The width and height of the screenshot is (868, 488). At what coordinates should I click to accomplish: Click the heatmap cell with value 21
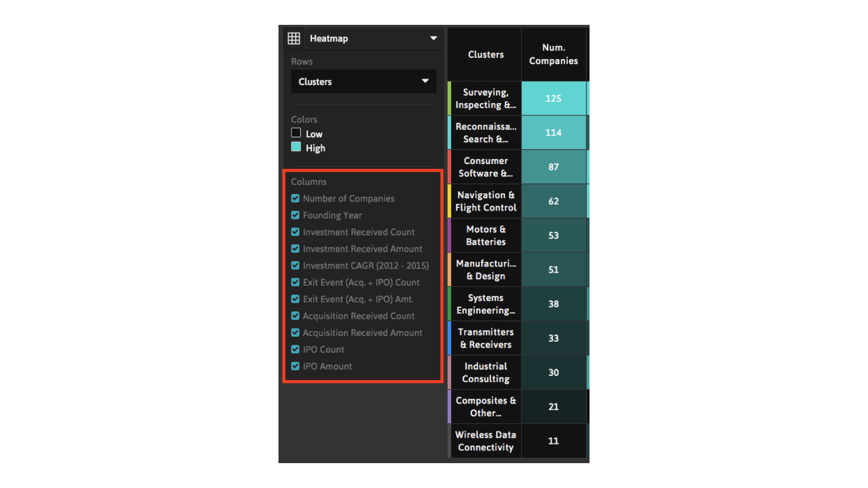553,407
